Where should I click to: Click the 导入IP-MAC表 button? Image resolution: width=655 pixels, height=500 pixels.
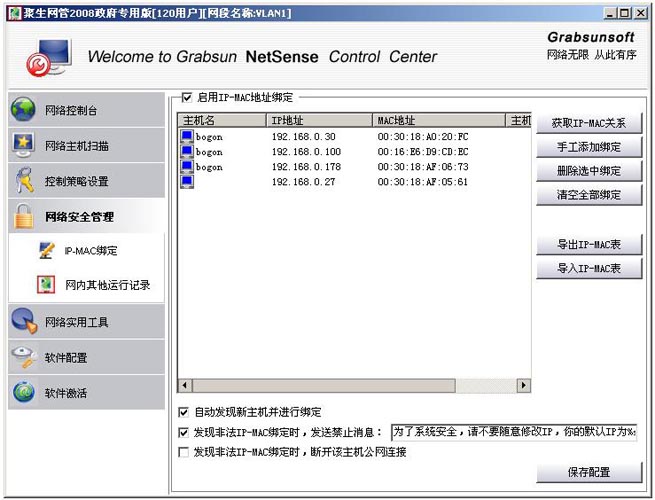[589, 268]
